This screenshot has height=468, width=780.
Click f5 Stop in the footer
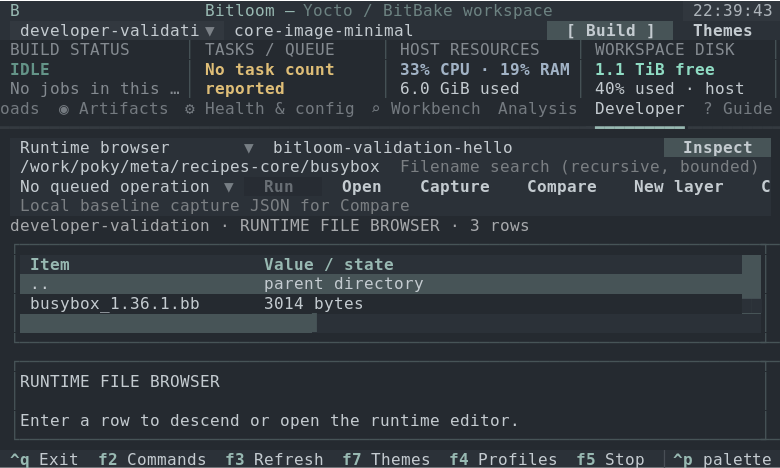(610, 459)
